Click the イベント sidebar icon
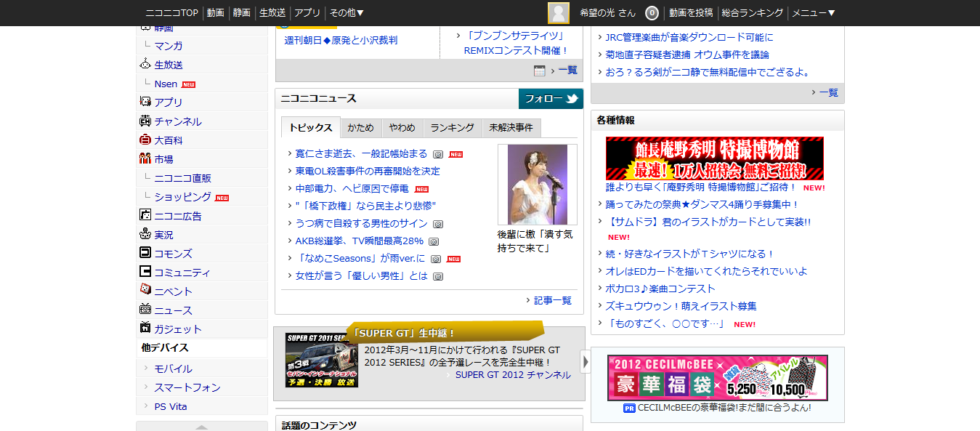 (x=145, y=290)
